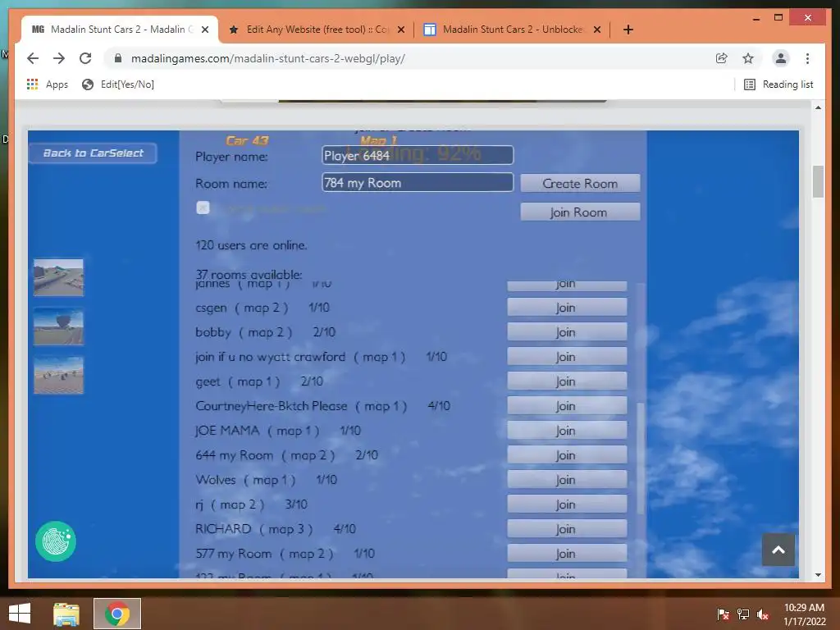Image resolution: width=840 pixels, height=630 pixels.
Task: Click the padlock site info icon
Action: (118, 58)
